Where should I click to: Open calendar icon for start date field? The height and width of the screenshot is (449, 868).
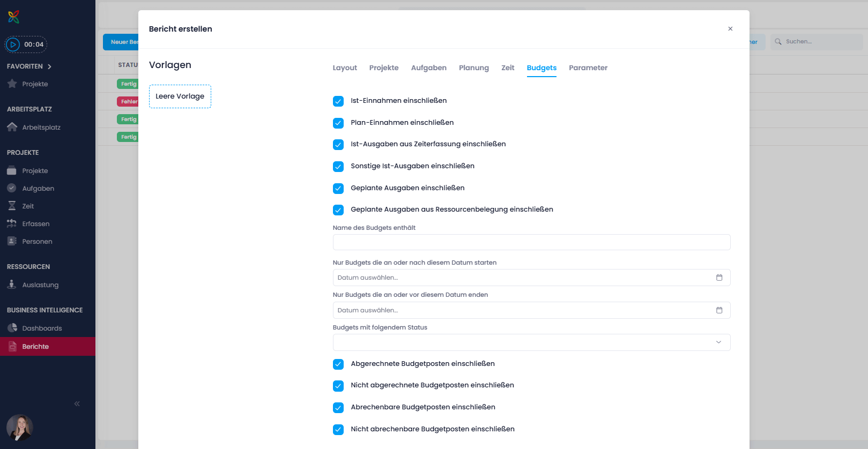[719, 278]
